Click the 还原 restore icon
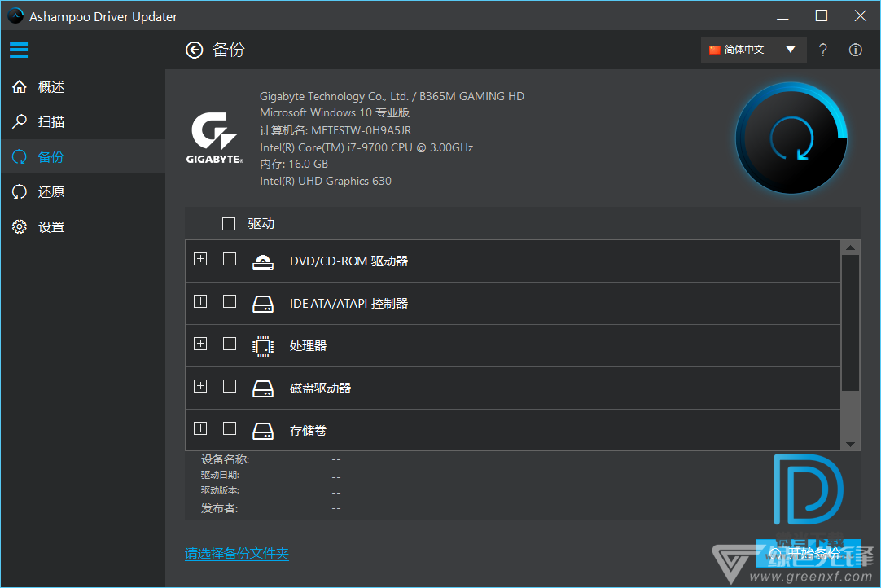This screenshot has height=588, width=881. pos(20,191)
